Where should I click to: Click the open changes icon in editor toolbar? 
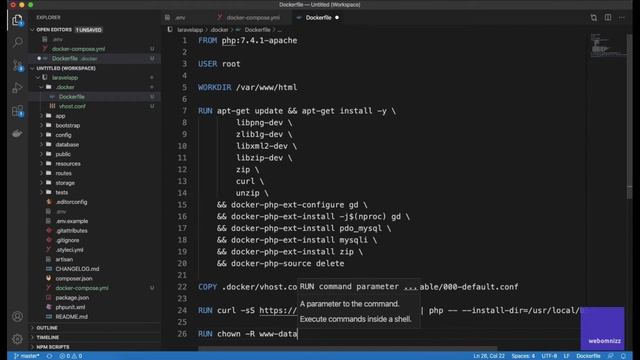click(593, 18)
